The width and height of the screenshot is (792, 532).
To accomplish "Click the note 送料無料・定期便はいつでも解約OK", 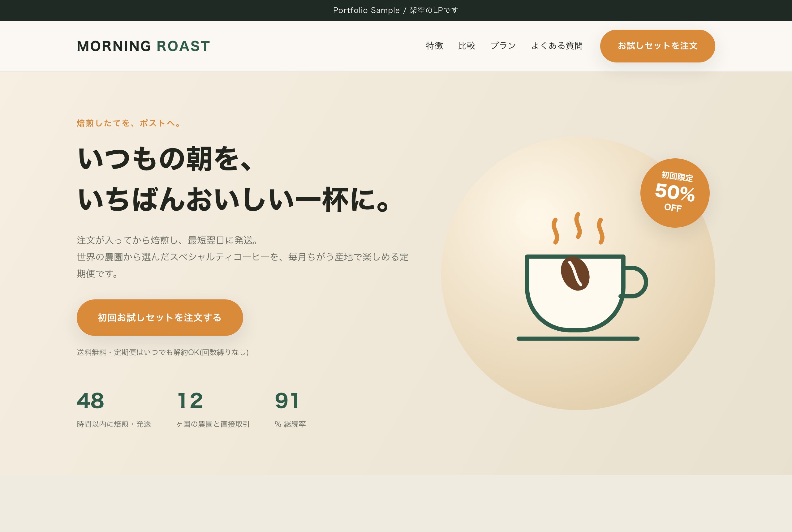I will pos(162,352).
